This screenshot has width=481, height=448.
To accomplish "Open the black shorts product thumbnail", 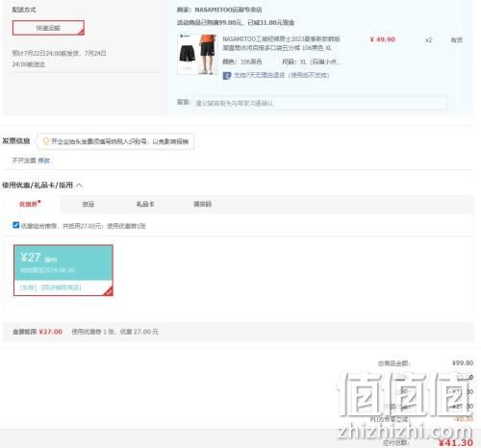I will [x=197, y=54].
